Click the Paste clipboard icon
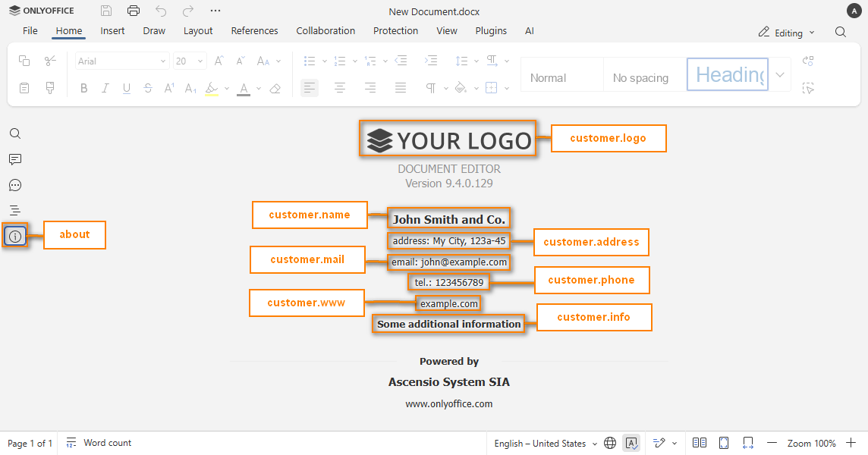 pos(24,88)
